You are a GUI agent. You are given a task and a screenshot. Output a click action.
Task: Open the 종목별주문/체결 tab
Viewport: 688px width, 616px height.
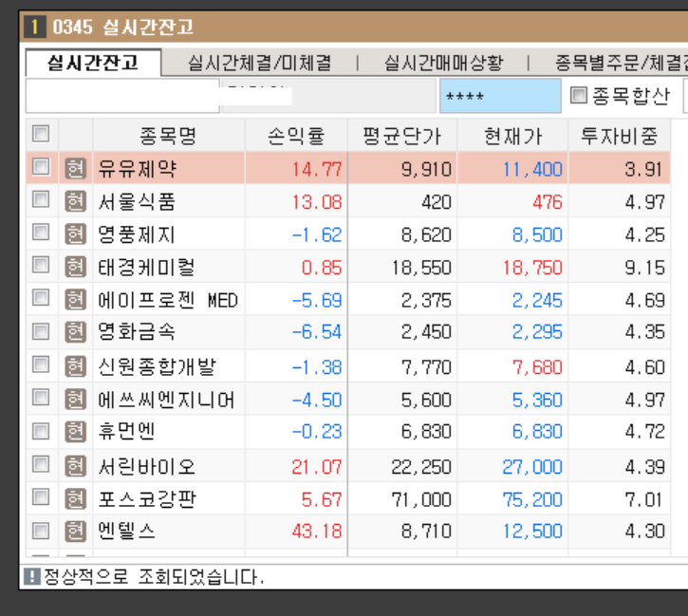(x=621, y=64)
